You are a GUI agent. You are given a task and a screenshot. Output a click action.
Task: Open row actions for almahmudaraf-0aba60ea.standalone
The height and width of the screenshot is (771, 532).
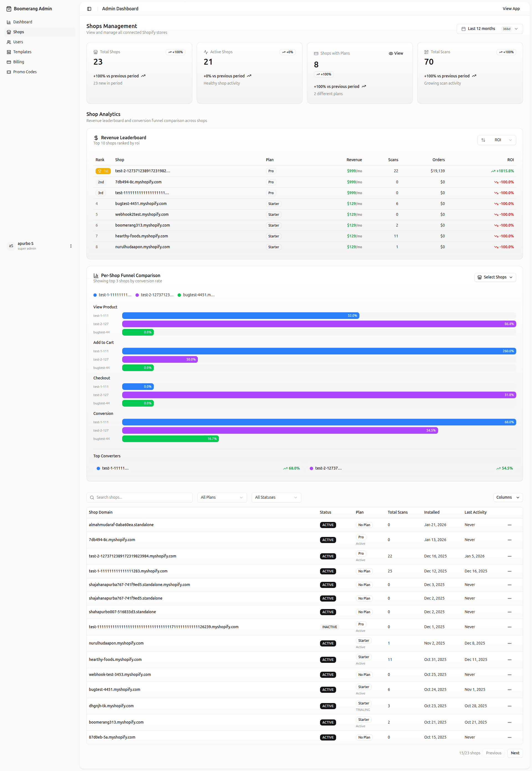(x=509, y=525)
